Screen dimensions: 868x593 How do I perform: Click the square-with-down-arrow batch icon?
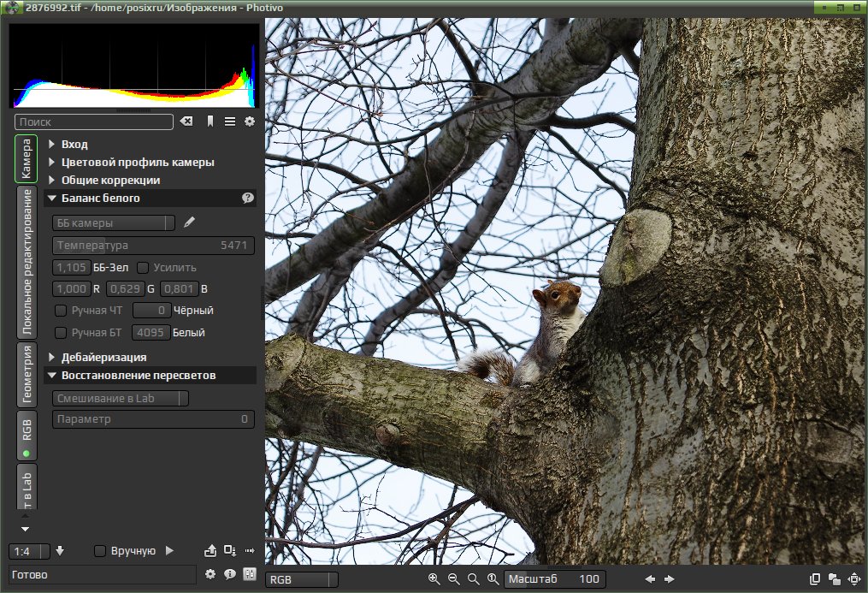click(x=230, y=550)
